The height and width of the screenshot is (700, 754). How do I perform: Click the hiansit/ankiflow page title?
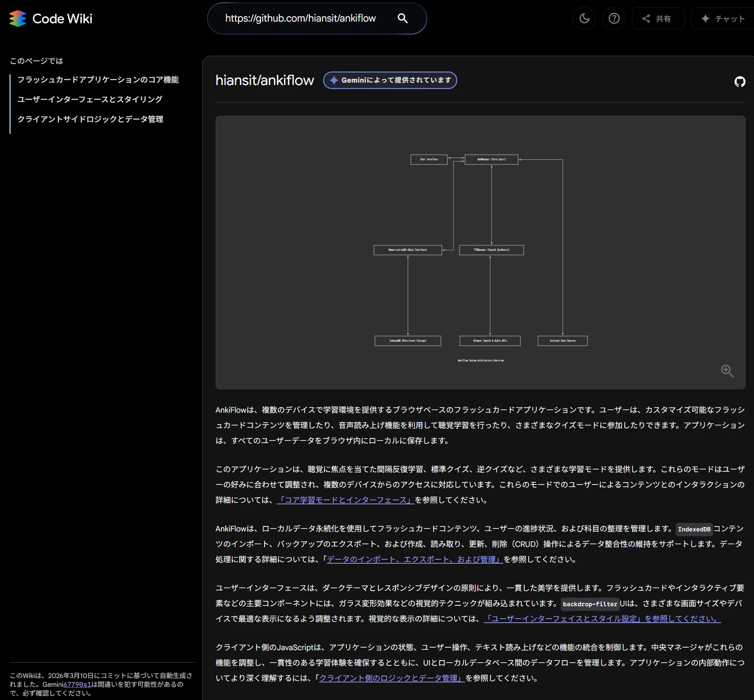point(265,80)
